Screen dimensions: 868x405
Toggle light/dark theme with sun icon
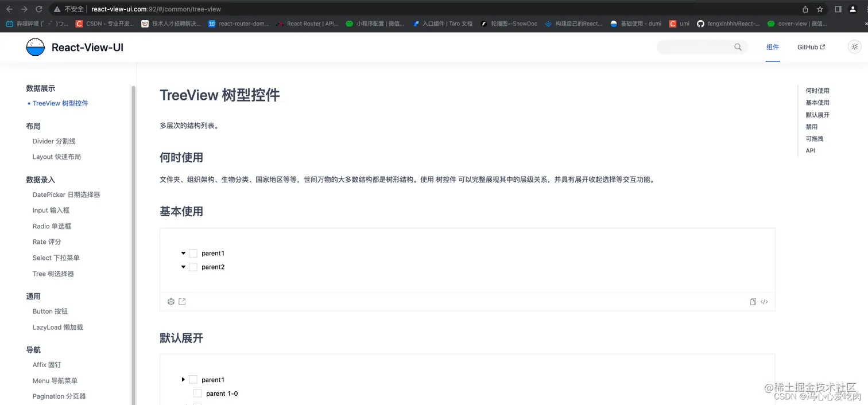[x=854, y=46]
